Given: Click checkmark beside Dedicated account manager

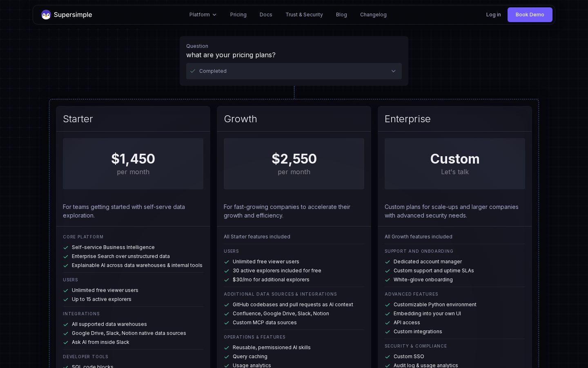Looking at the screenshot, I should click(x=388, y=262).
